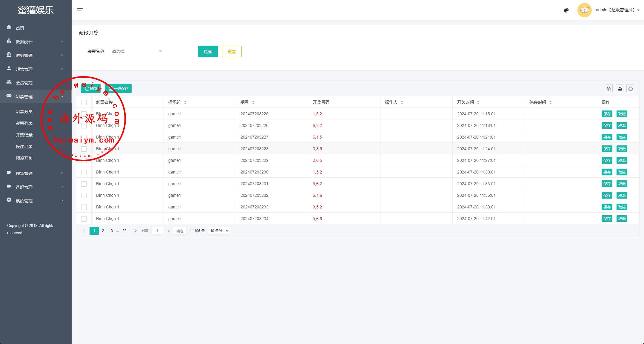
Task: Open the 彩票名称 select dropdown
Action: [x=137, y=51]
